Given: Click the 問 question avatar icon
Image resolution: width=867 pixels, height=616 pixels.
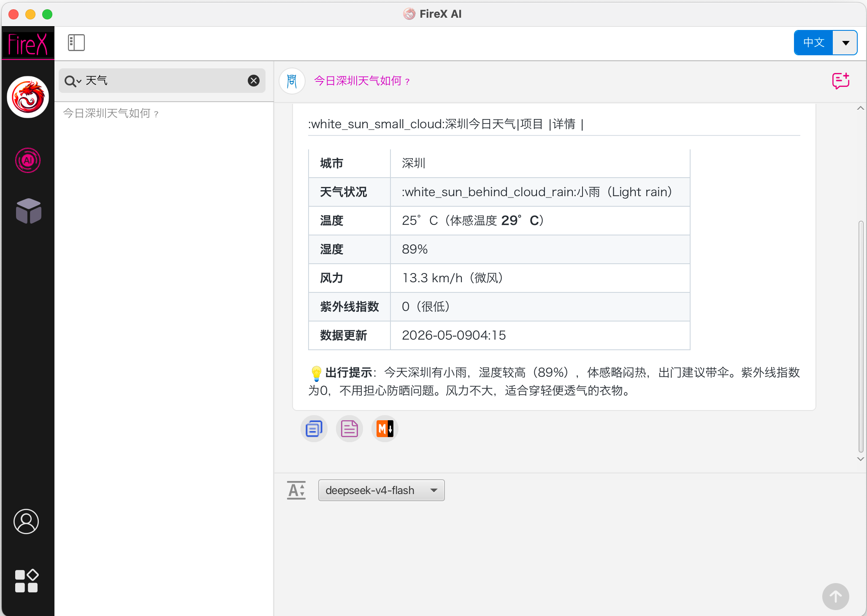Looking at the screenshot, I should click(x=292, y=81).
